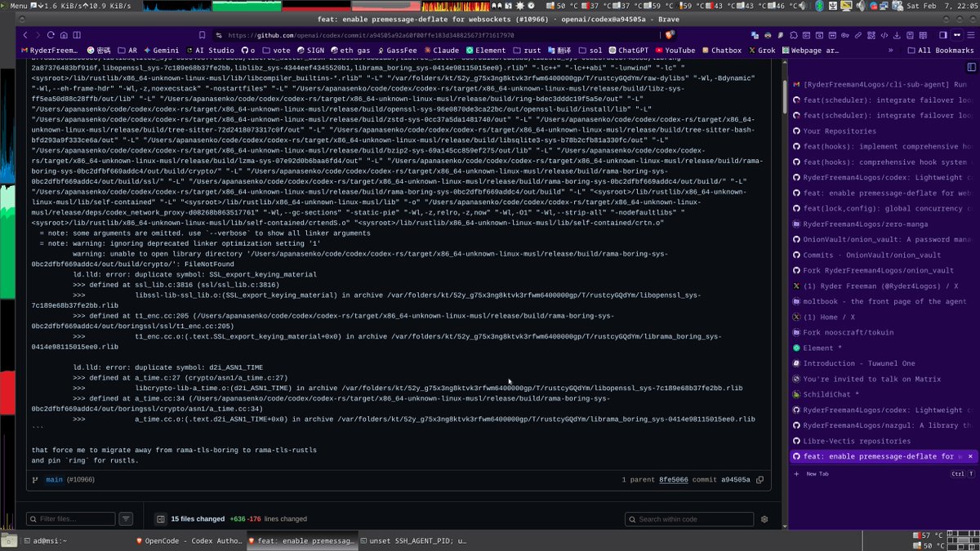The height and width of the screenshot is (551, 980).
Task: Open Brave Shields lion icon
Action: coord(670,35)
